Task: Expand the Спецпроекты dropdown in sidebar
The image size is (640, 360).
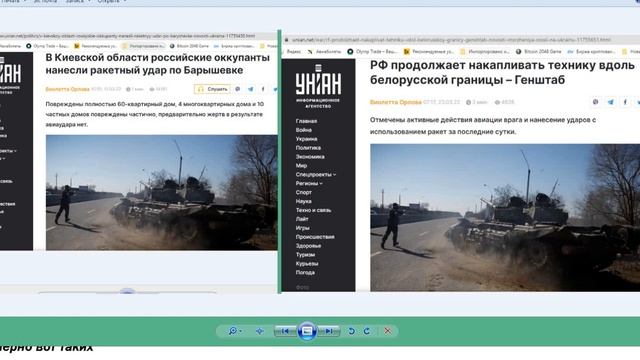Action: click(x=316, y=175)
